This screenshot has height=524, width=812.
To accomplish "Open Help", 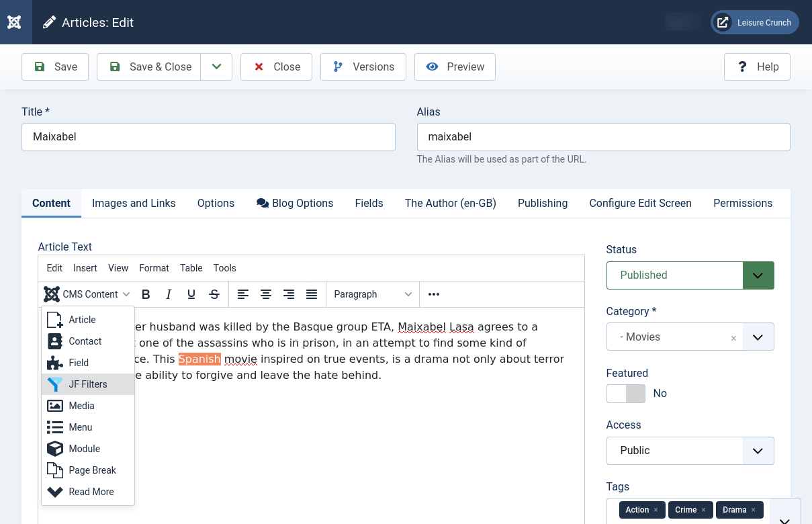I will pos(757,67).
